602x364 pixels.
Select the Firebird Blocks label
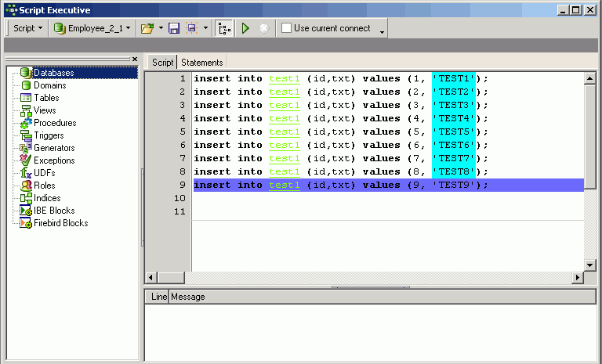click(60, 223)
